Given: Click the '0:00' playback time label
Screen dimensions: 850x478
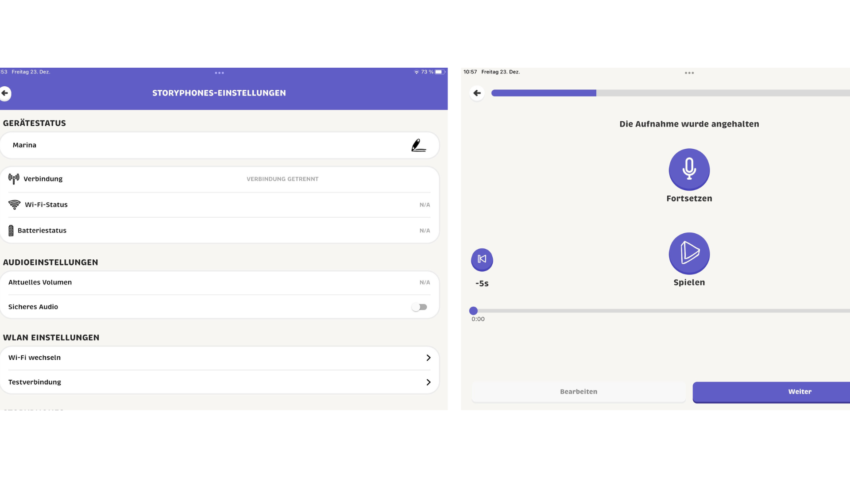Looking at the screenshot, I should [x=478, y=319].
